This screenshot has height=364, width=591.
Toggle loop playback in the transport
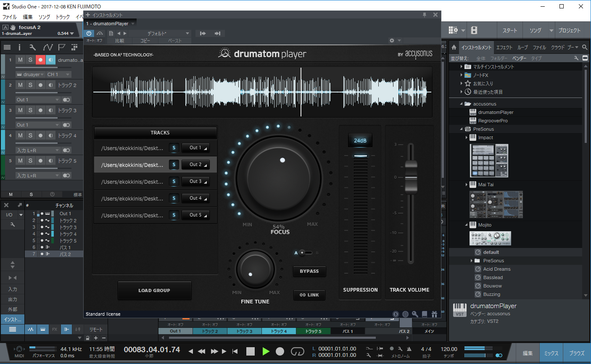click(x=297, y=351)
